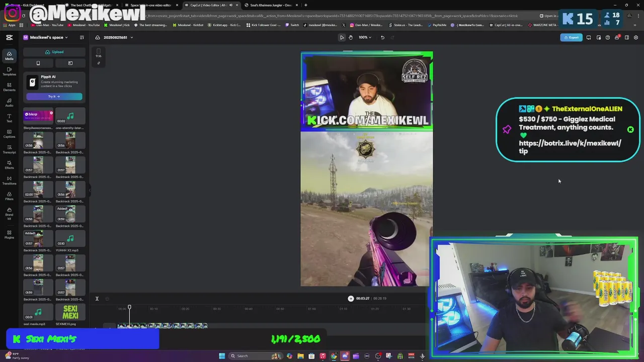Click the CapCut logo home icon

click(9, 37)
